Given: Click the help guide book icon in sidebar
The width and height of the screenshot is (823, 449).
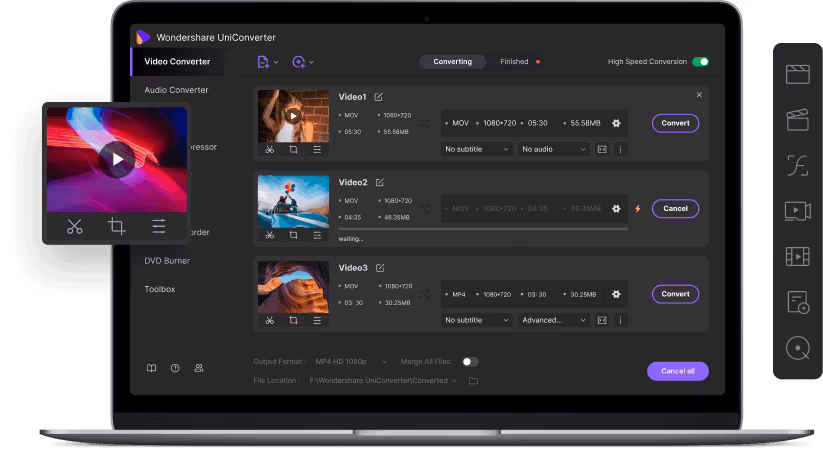Looking at the screenshot, I should 152,368.
